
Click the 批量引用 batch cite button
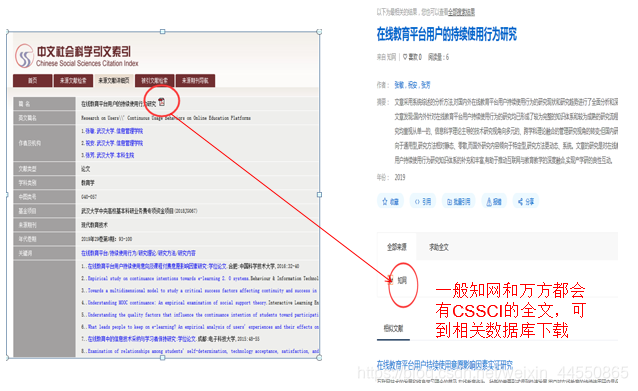459,201
